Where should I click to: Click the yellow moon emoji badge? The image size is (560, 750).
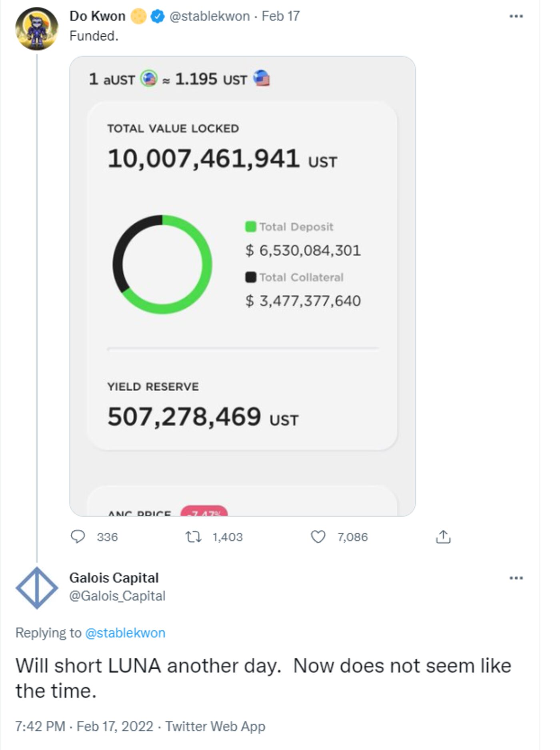tap(139, 16)
